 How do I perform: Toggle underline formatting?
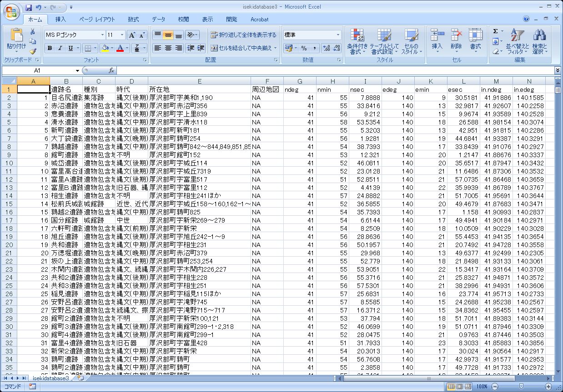(x=70, y=48)
